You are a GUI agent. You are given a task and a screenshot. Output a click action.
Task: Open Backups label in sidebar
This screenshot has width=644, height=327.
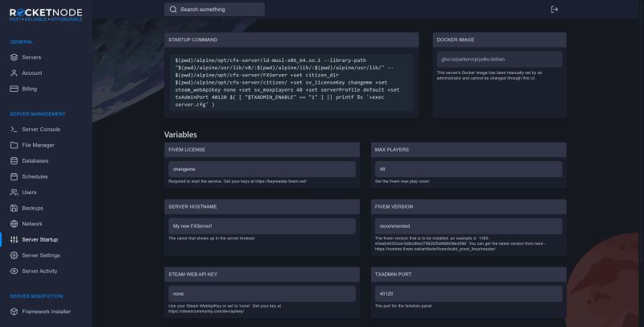click(32, 208)
